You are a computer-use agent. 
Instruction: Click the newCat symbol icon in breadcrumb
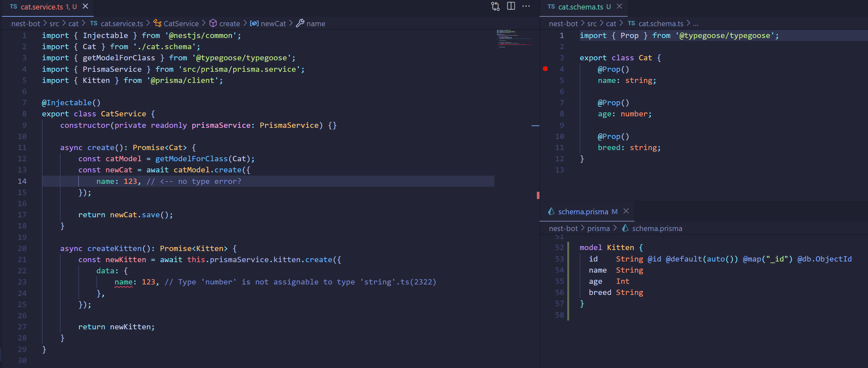(x=255, y=23)
